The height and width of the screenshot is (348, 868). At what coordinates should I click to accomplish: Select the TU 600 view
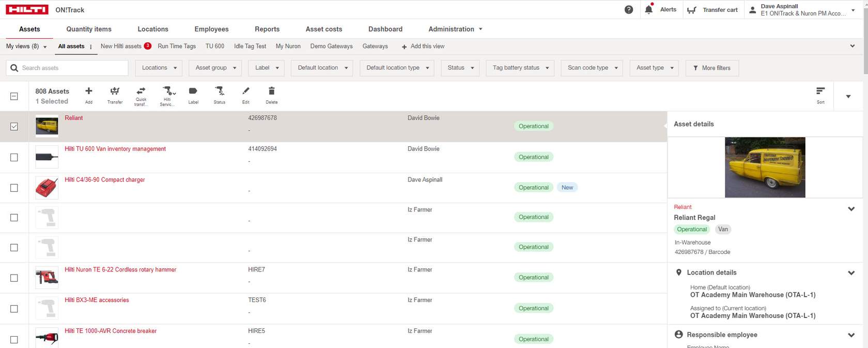pyautogui.click(x=215, y=47)
